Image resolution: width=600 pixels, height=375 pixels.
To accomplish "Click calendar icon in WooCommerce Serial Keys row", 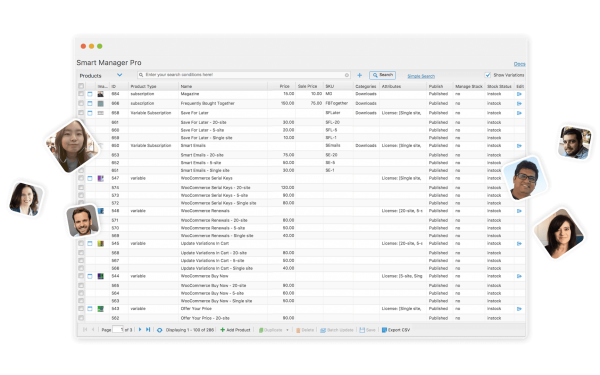I will pyautogui.click(x=90, y=178).
